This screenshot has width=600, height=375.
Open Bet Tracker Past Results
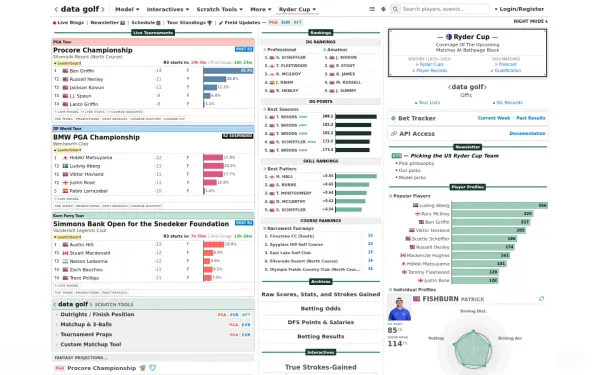(531, 118)
